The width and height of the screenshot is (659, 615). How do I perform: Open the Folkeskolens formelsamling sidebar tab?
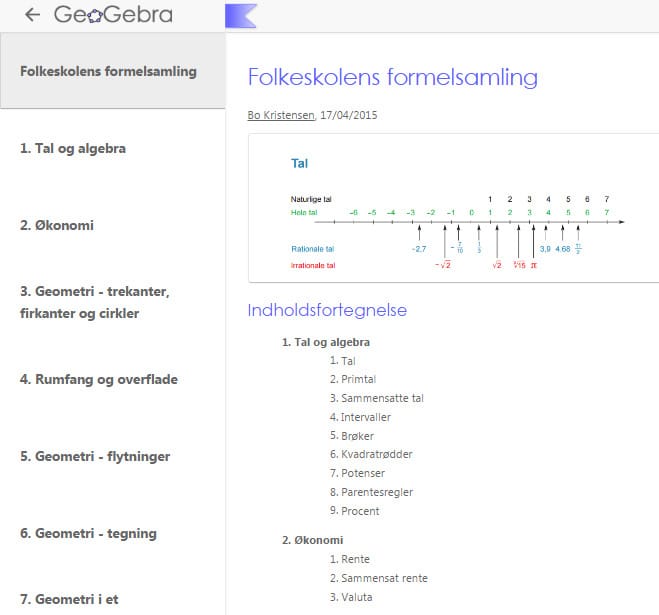click(x=108, y=71)
